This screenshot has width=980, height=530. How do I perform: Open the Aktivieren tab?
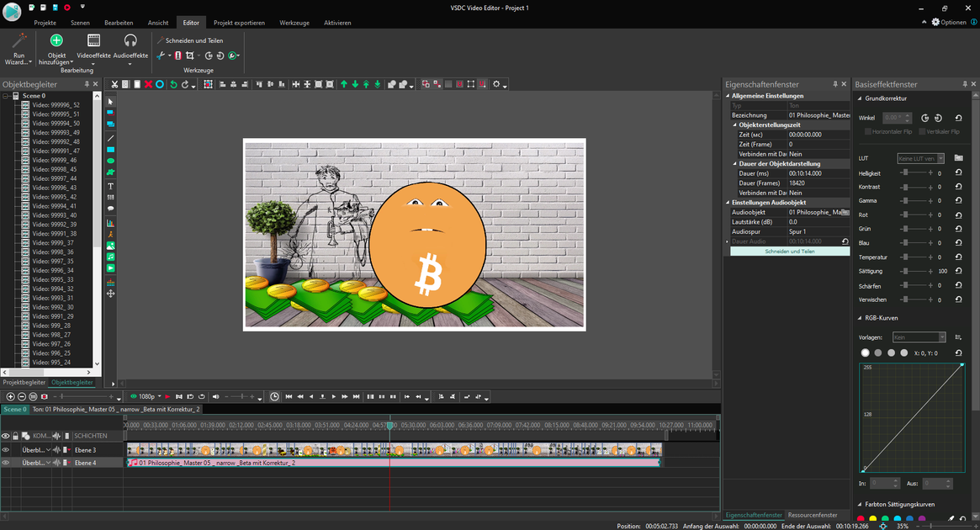(337, 23)
